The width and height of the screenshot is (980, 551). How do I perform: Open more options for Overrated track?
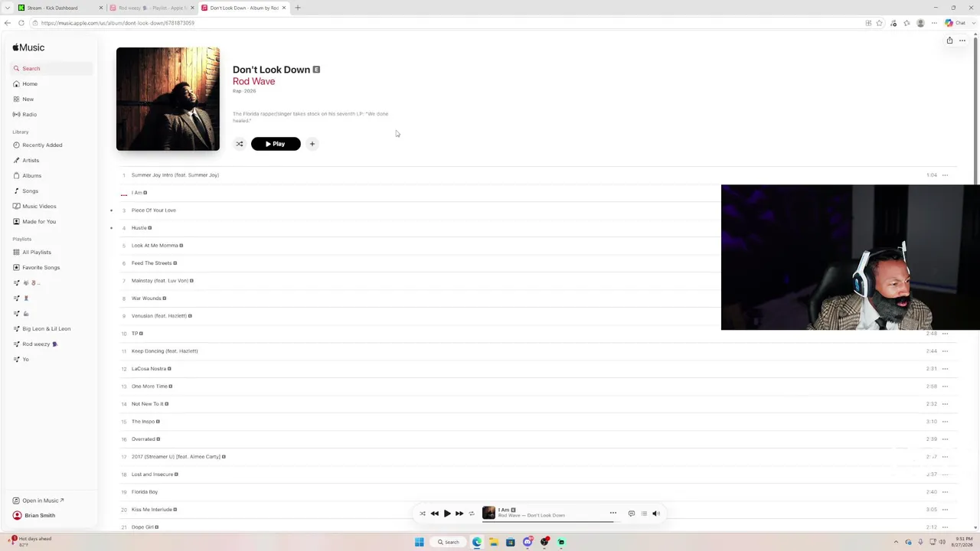[945, 439]
